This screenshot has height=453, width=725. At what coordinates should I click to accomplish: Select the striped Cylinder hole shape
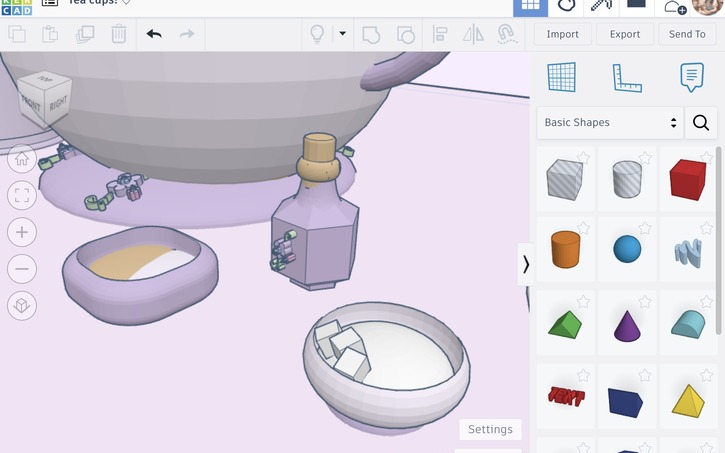tap(627, 179)
